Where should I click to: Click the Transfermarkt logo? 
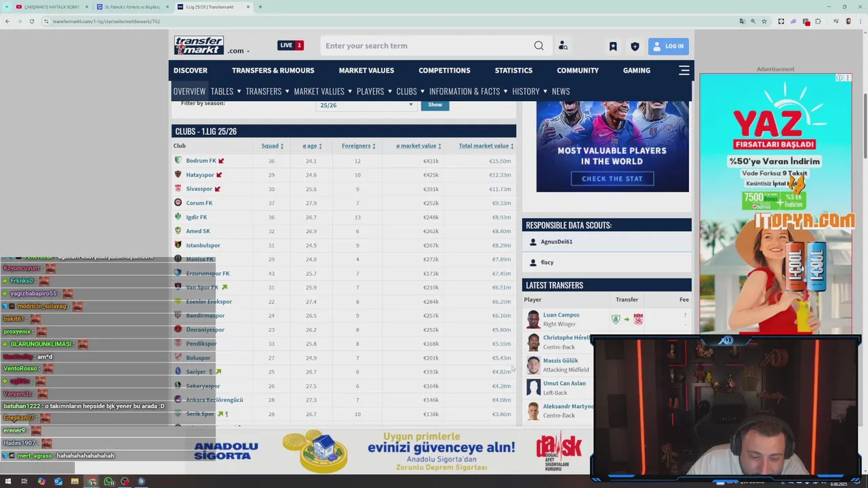tap(199, 45)
